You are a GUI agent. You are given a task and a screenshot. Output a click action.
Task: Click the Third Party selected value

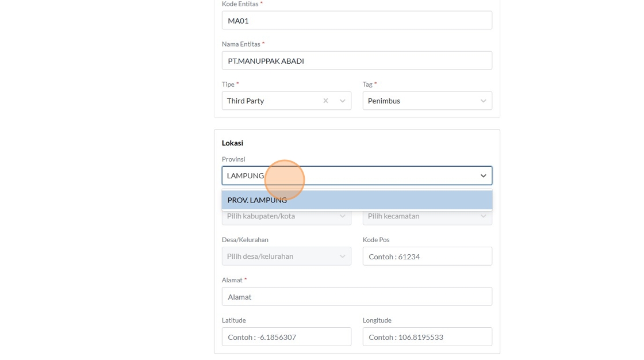[x=246, y=101]
